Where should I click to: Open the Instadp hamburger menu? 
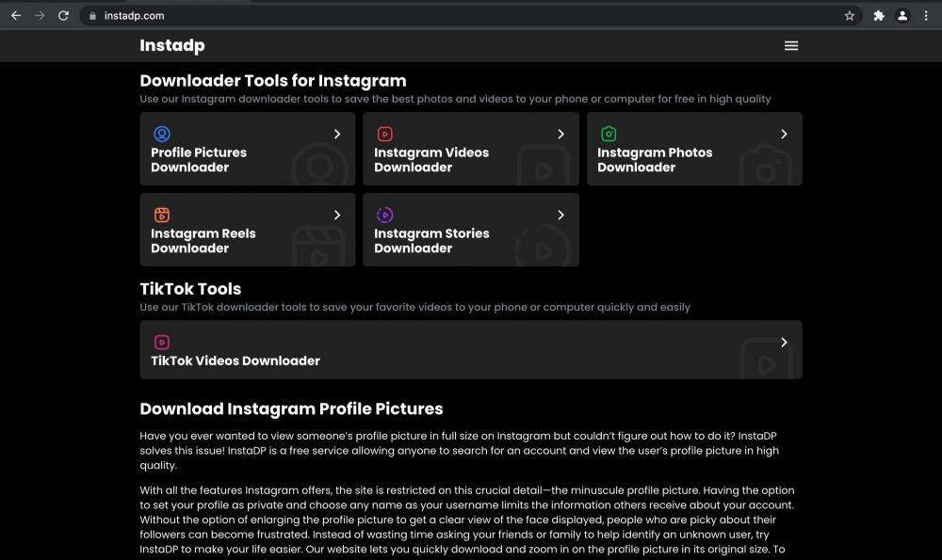point(791,45)
